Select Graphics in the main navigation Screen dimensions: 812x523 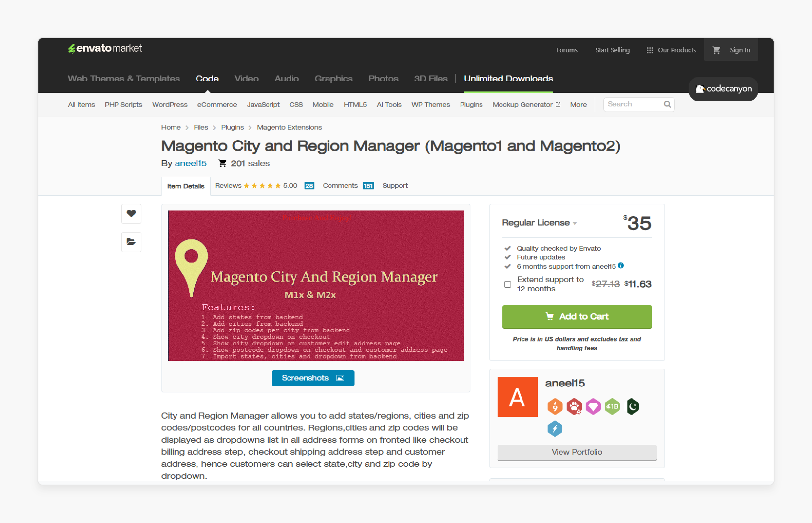pyautogui.click(x=333, y=79)
